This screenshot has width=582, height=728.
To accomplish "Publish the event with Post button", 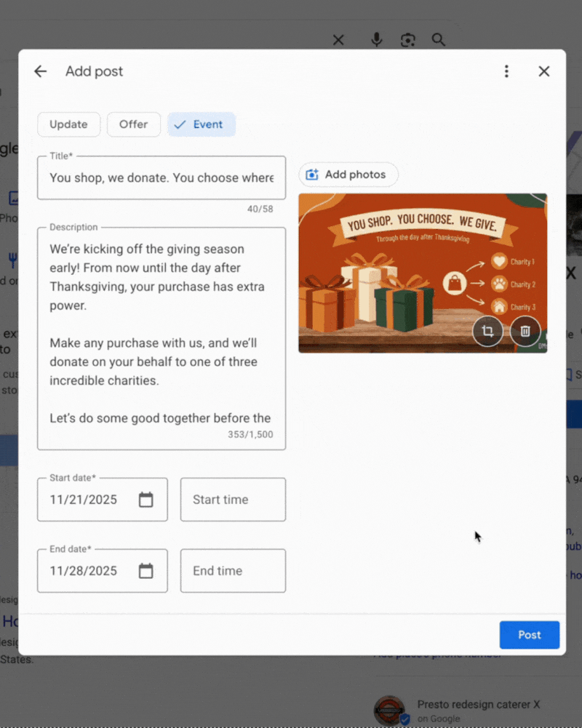I will click(529, 635).
